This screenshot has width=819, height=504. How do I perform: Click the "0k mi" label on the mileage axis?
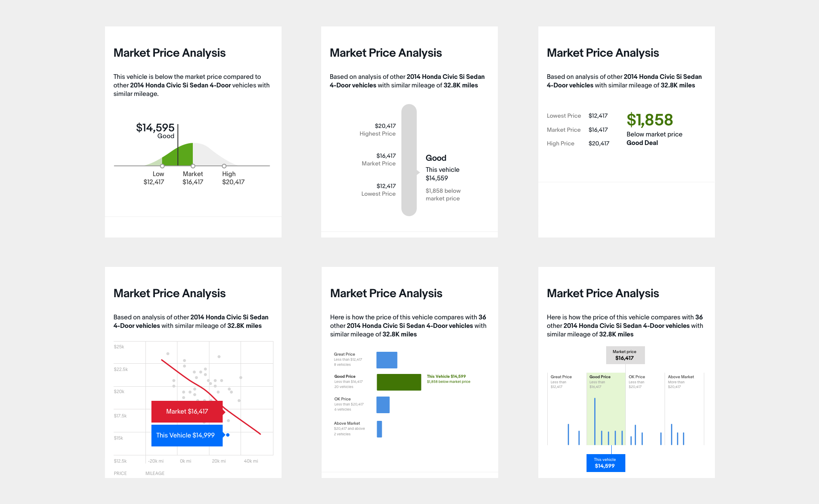point(186,461)
